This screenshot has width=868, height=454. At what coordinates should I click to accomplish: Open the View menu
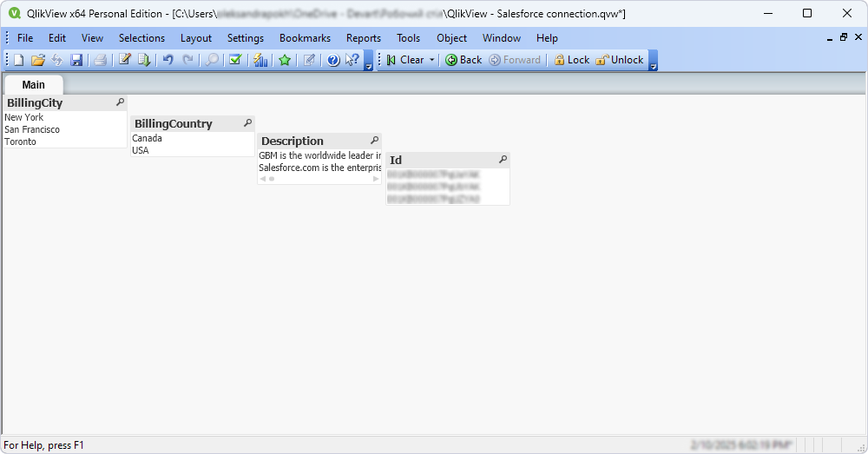pos(92,38)
